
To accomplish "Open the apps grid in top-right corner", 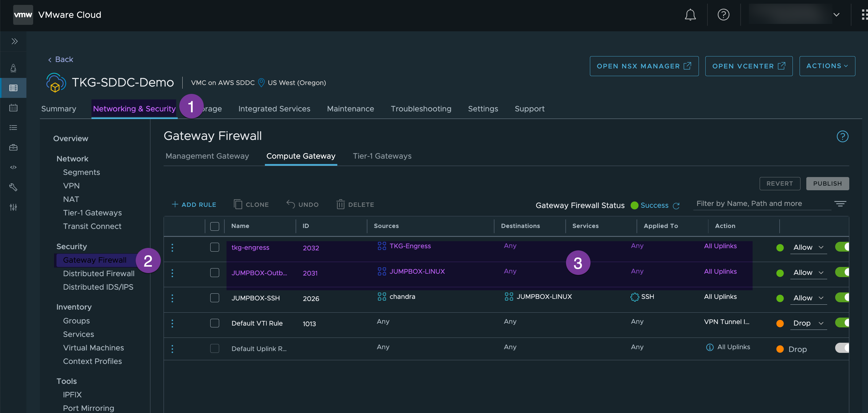I will click(864, 15).
